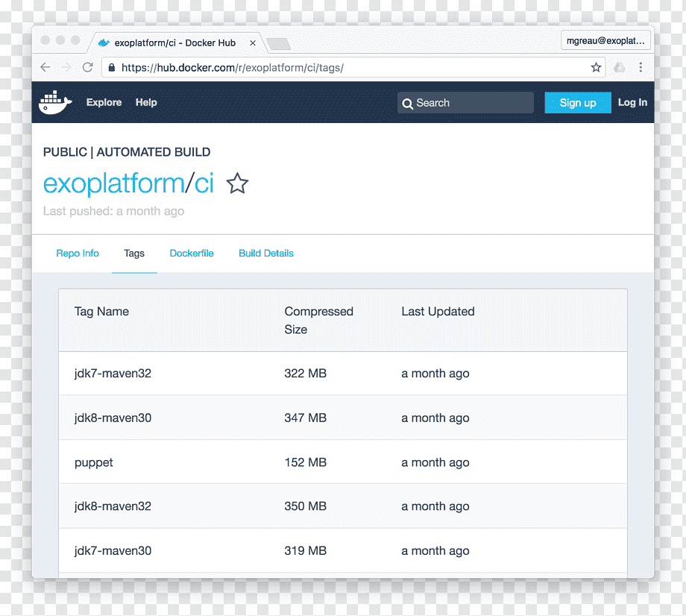Viewport: 686px width, 616px height.
Task: Click the jdk7-maven30 tag name
Action: pos(113,551)
